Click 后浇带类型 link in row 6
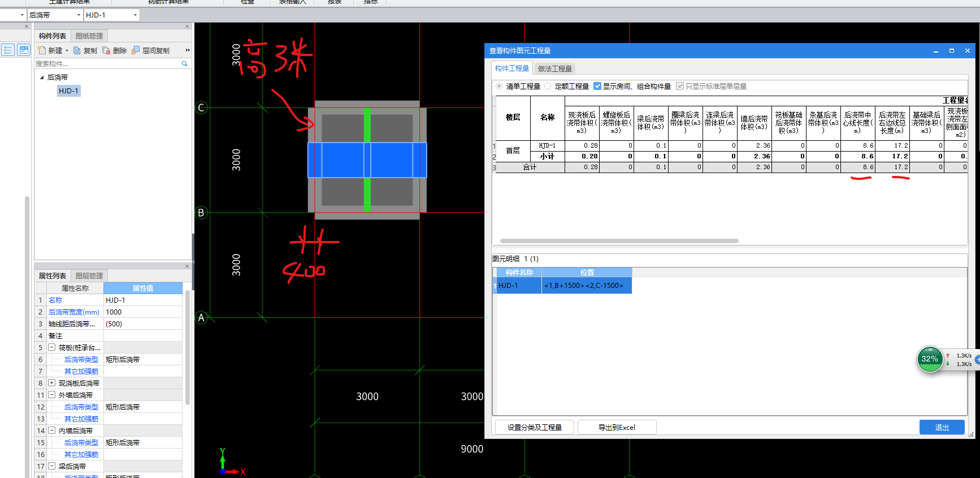Image resolution: width=980 pixels, height=478 pixels. tap(81, 359)
